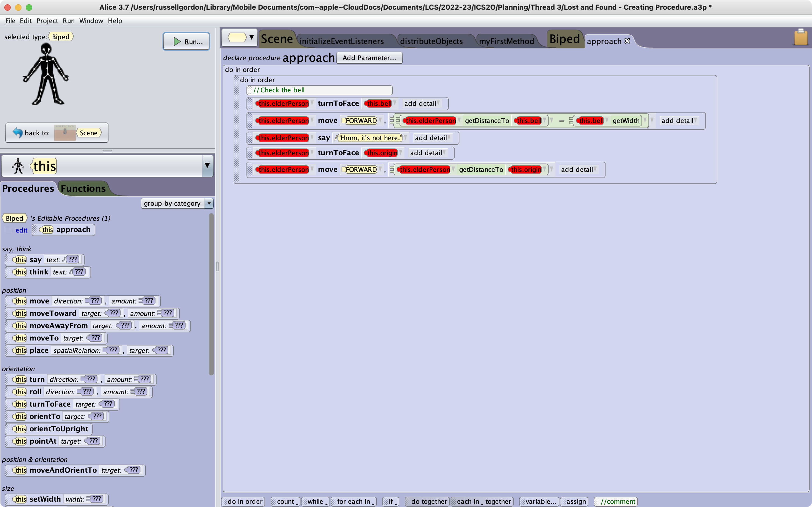Click the close icon on approach tab
812x507 pixels.
627,41
